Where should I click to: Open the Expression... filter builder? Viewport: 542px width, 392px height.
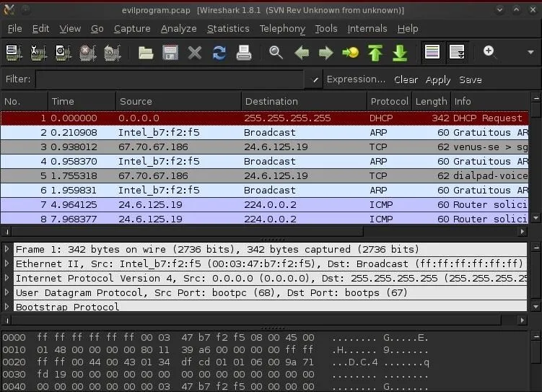pos(356,79)
